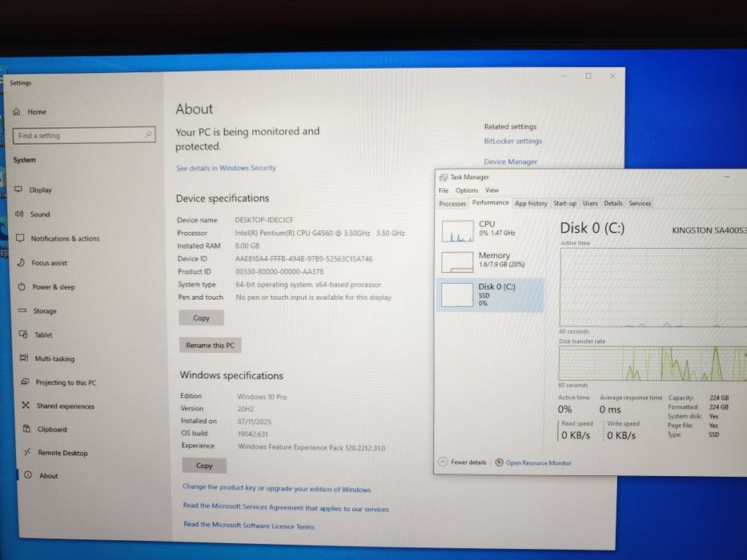Switch to the Performance tab
This screenshot has height=560, width=747.
click(490, 202)
